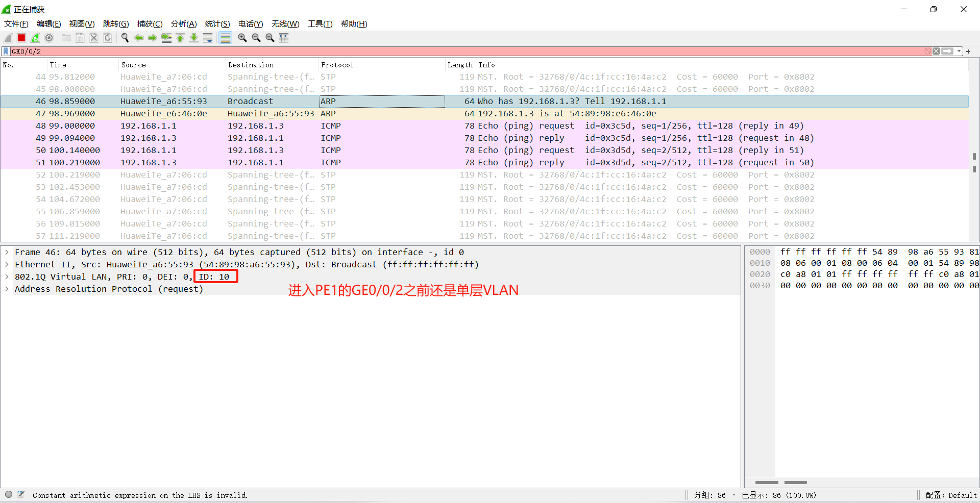Sort packets by the No. column
Screen dimensions: 980x503
pos(23,65)
